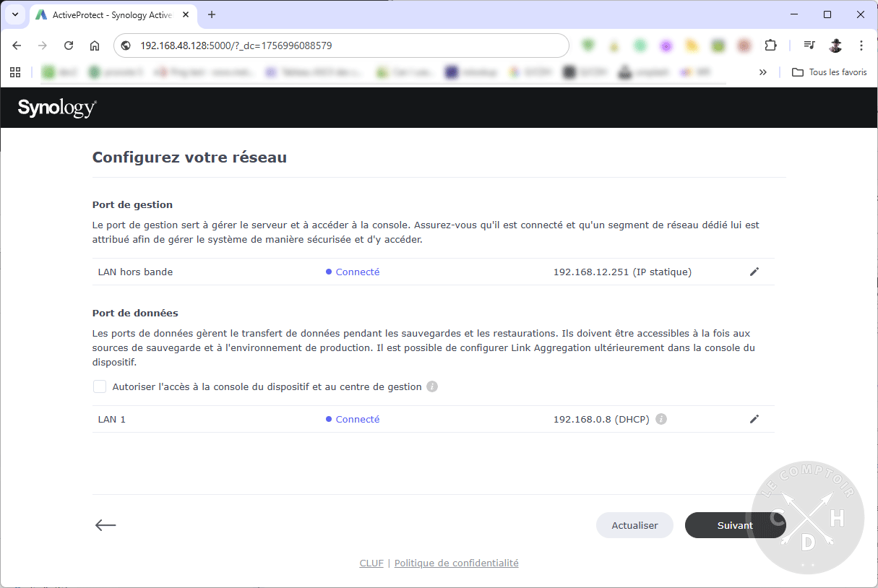The width and height of the screenshot is (878, 588).
Task: Open the tab search chevron
Action: (x=14, y=14)
